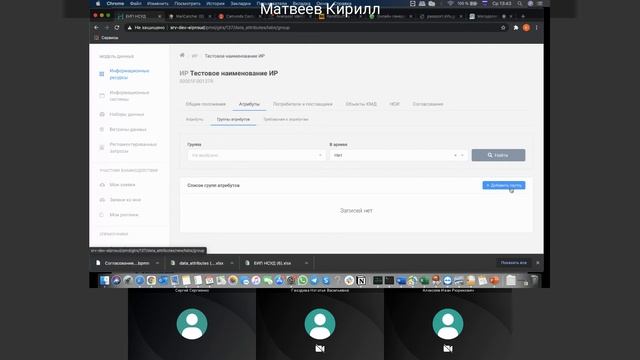This screenshot has height=360, width=640.
Task: Open WhatsApp from the Dock
Action: click(x=302, y=280)
